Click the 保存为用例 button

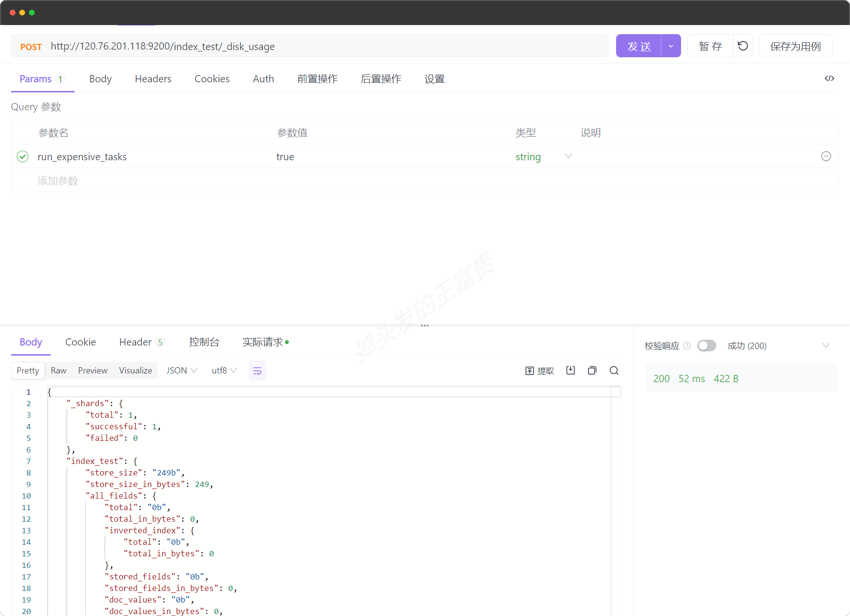796,46
